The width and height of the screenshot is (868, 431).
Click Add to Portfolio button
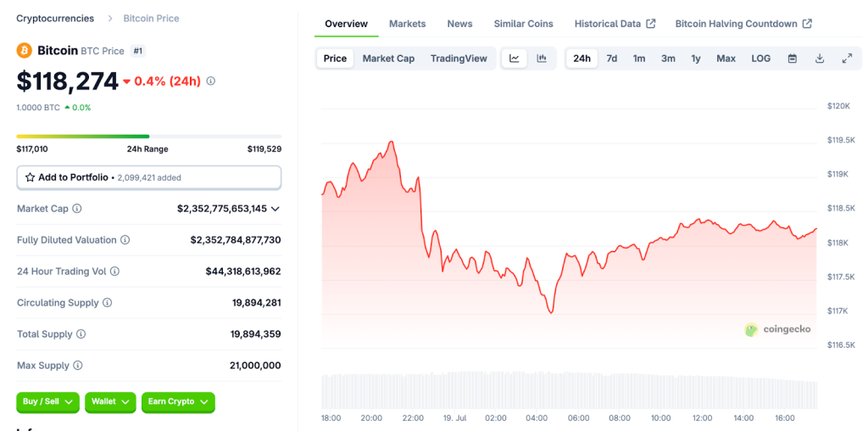coord(149,178)
